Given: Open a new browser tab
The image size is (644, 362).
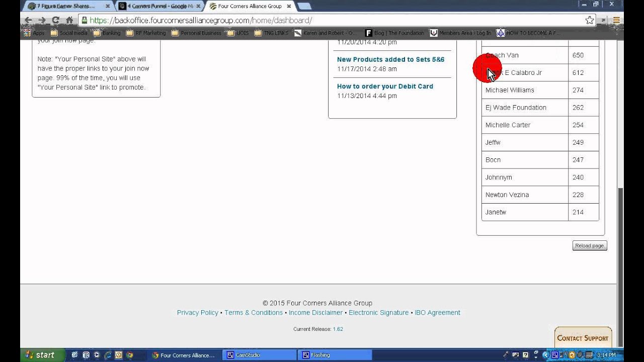Looking at the screenshot, I should click(304, 7).
